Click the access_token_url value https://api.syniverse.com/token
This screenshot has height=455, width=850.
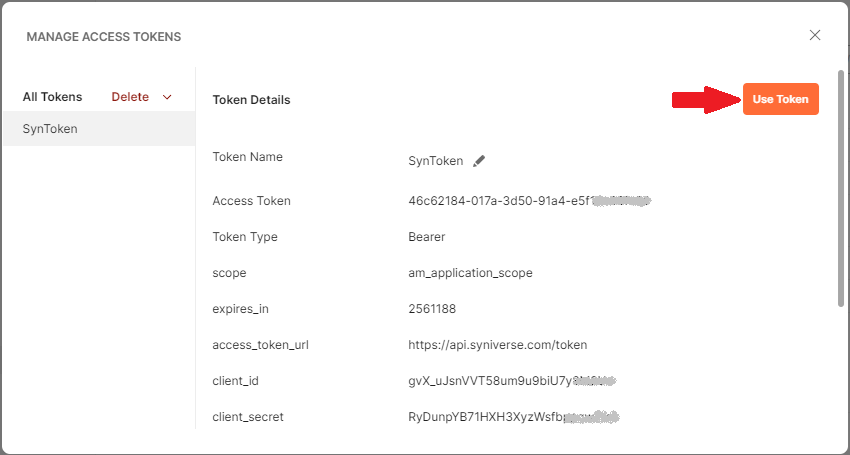tap(497, 345)
